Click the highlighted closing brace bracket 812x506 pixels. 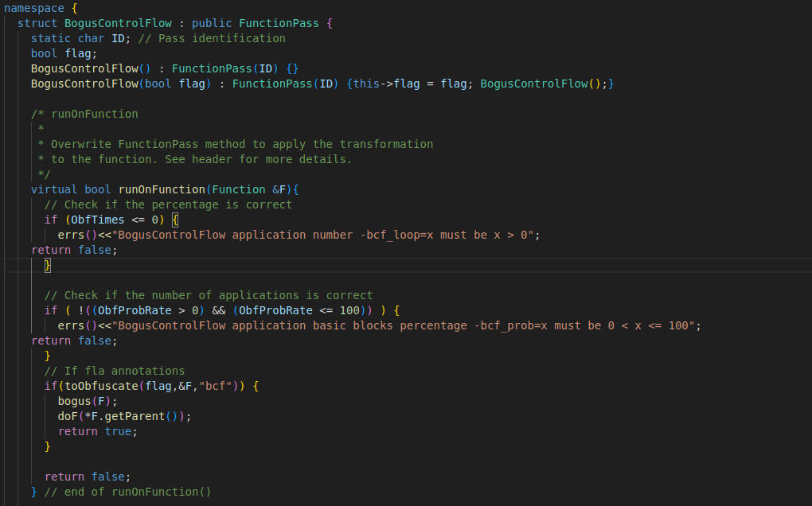click(x=47, y=265)
